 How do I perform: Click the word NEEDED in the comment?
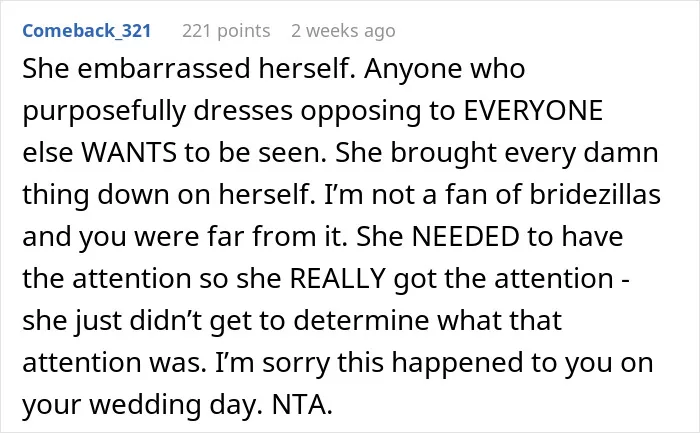(x=465, y=236)
